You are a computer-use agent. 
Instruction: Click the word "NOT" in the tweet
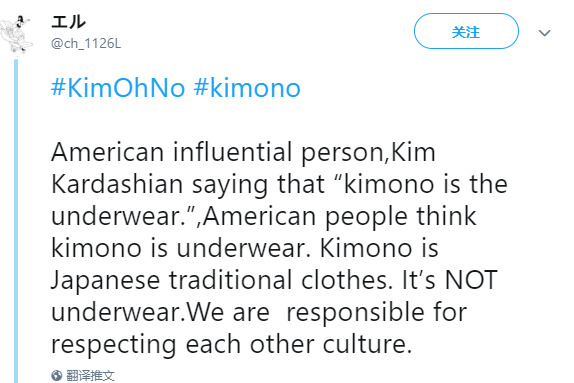pyautogui.click(x=471, y=280)
